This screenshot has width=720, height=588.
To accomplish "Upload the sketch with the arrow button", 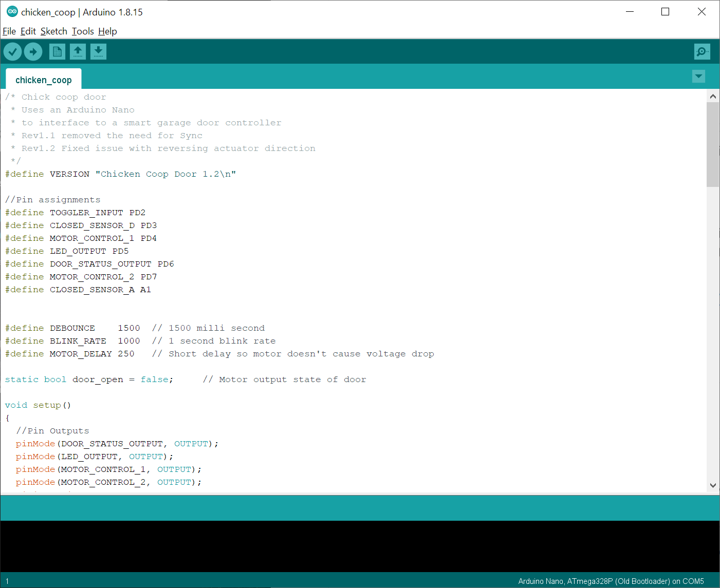I will coord(33,51).
